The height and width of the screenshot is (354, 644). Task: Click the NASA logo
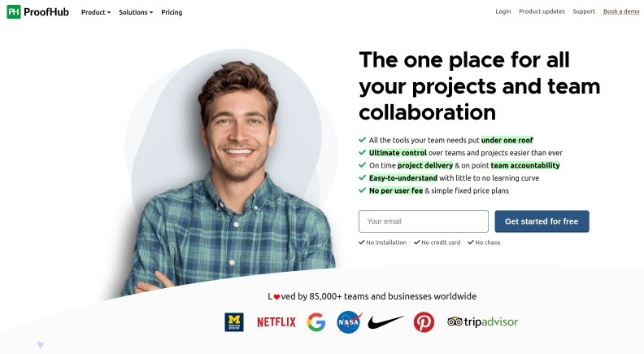coord(349,322)
